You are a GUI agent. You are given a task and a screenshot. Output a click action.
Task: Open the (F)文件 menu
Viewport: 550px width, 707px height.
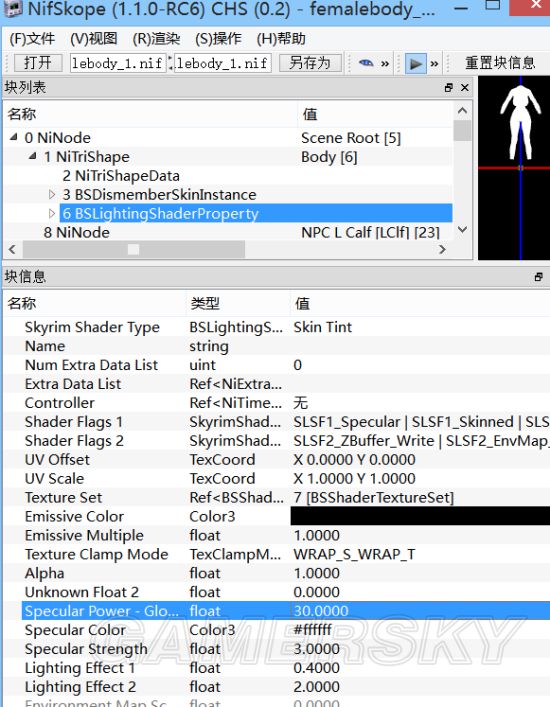tap(32, 39)
